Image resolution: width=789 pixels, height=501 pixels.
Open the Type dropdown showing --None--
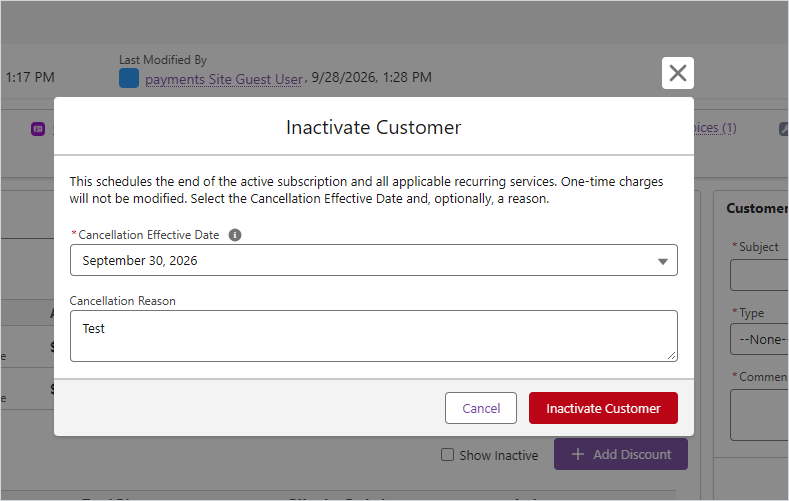(759, 339)
